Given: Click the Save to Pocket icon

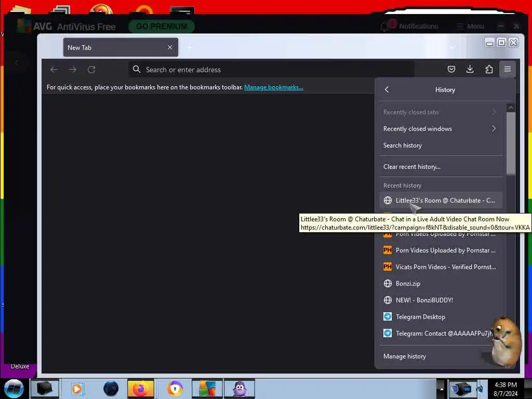Looking at the screenshot, I should click(451, 69).
